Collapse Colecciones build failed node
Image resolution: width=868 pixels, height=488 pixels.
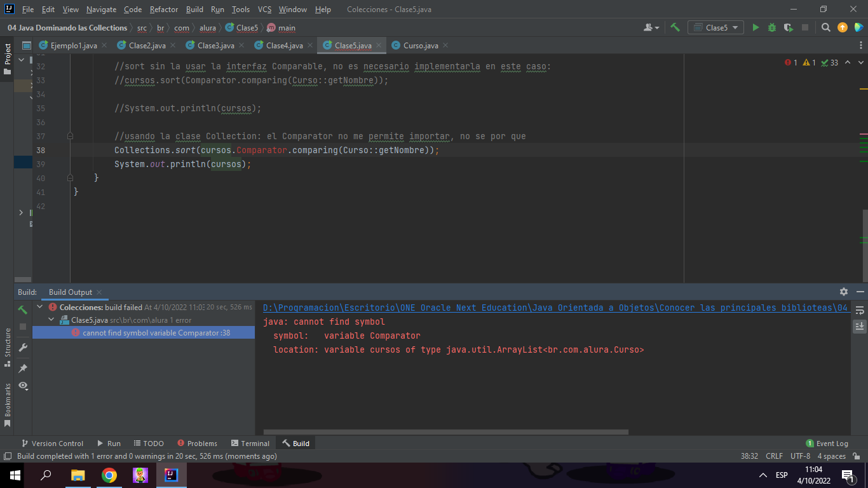tap(40, 307)
